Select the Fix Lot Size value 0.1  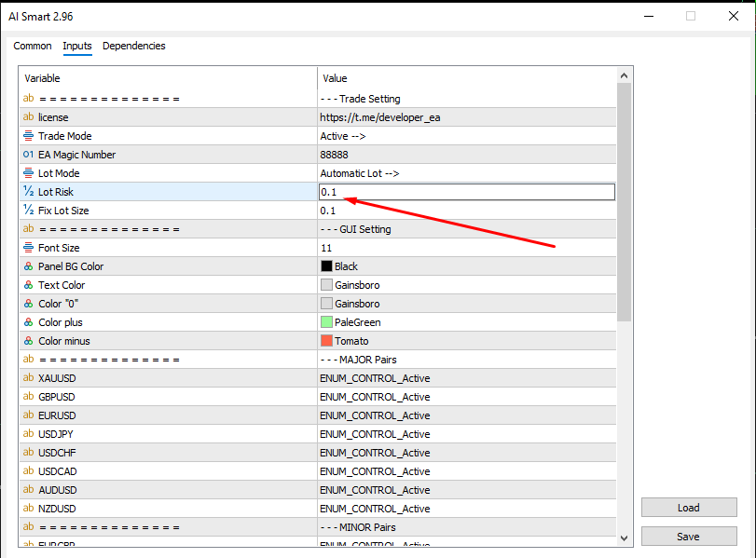click(328, 211)
